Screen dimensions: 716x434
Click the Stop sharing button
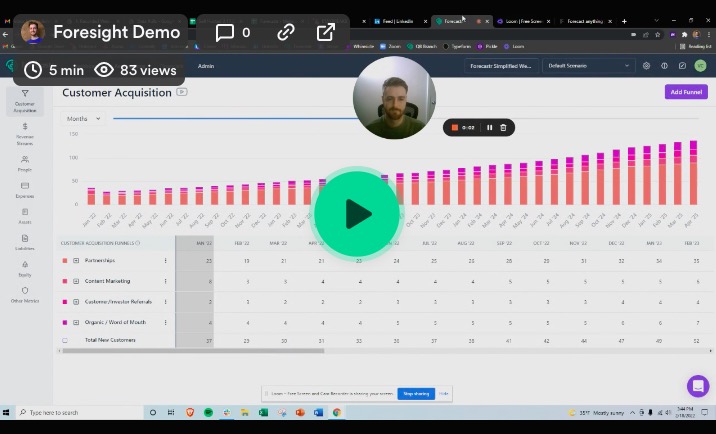tap(416, 393)
